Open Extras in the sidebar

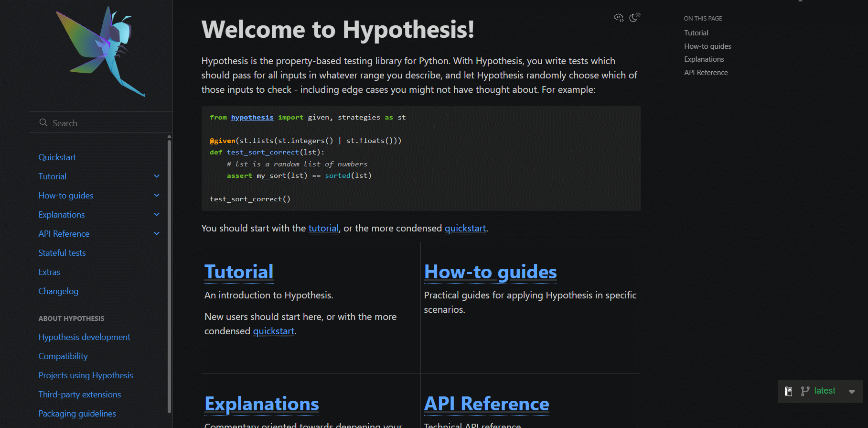[49, 272]
